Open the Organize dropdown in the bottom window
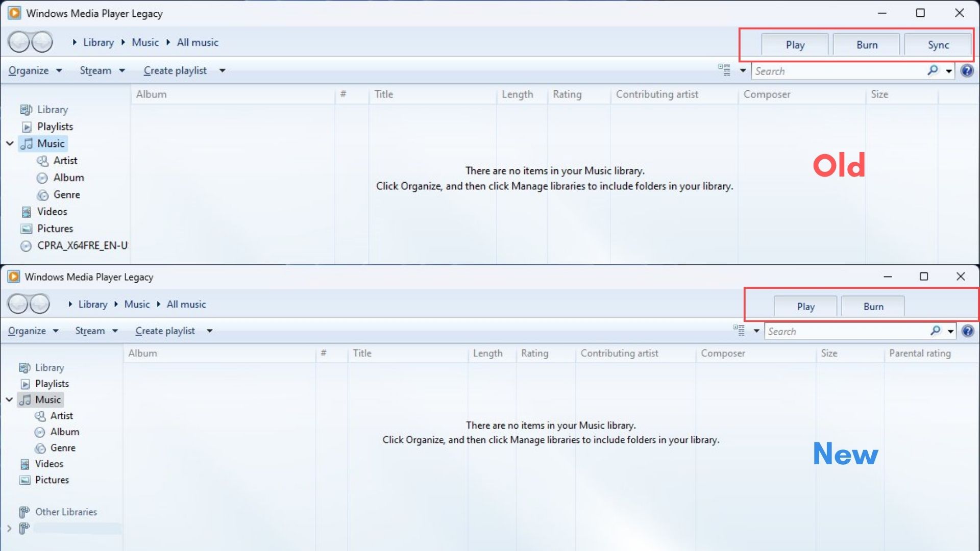Screen dimensions: 980x551 tap(33, 331)
